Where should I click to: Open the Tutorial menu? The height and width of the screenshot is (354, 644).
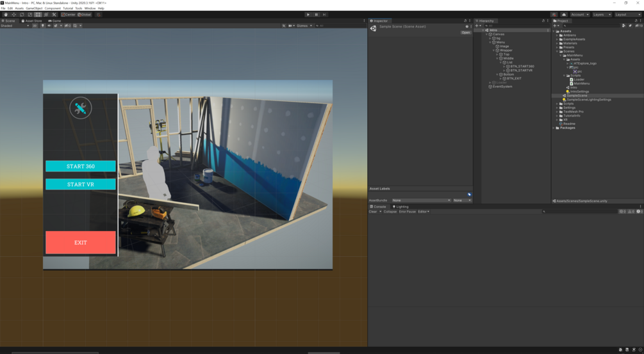68,8
